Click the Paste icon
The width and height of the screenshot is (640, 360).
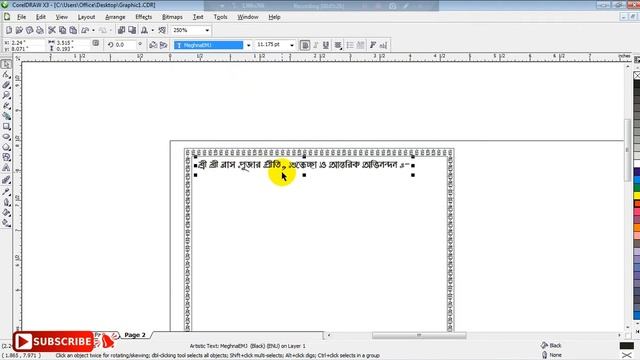(73, 30)
